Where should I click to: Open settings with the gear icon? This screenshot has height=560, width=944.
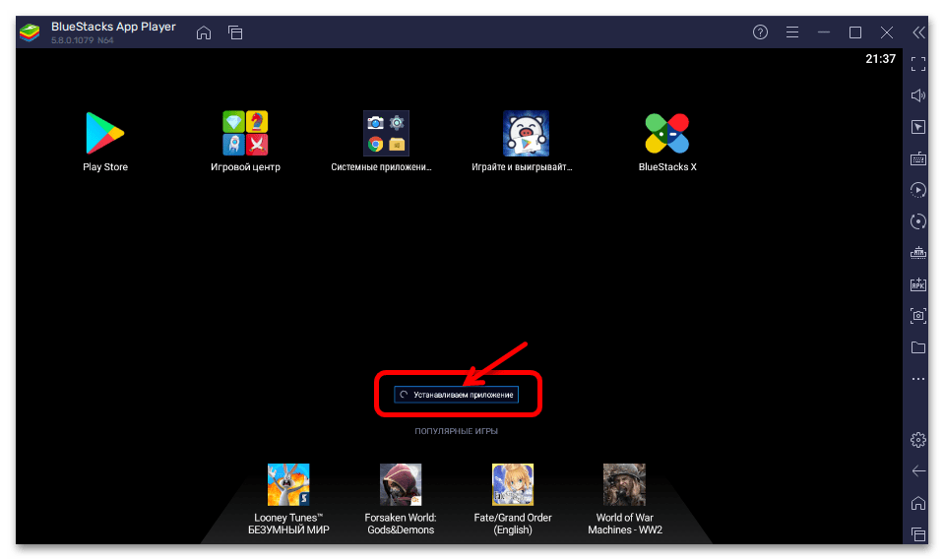pos(918,440)
